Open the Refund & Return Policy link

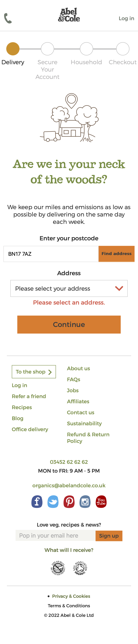88,437
